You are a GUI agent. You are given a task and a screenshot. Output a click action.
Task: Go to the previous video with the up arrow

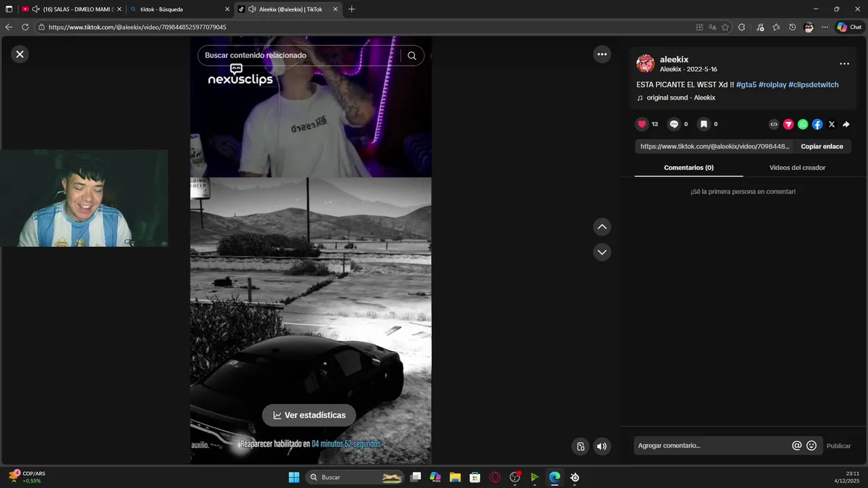[602, 226]
